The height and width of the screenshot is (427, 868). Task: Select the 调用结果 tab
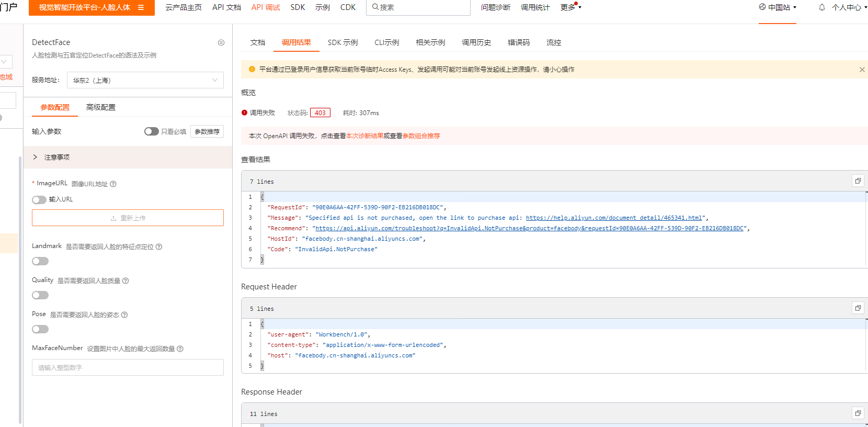point(296,42)
